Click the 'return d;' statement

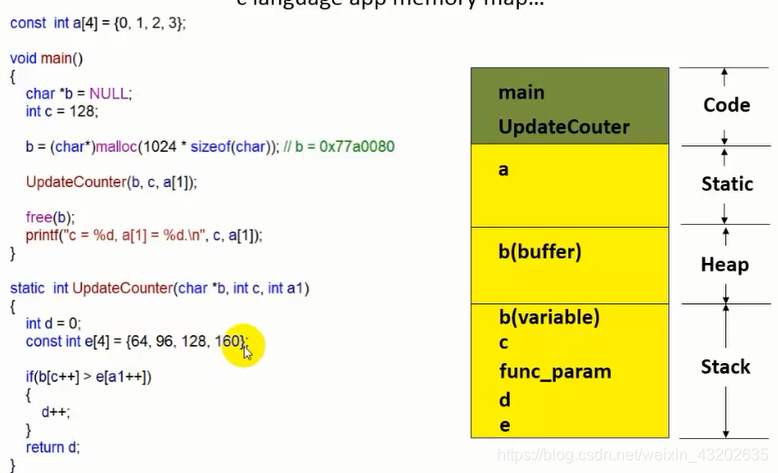point(53,447)
